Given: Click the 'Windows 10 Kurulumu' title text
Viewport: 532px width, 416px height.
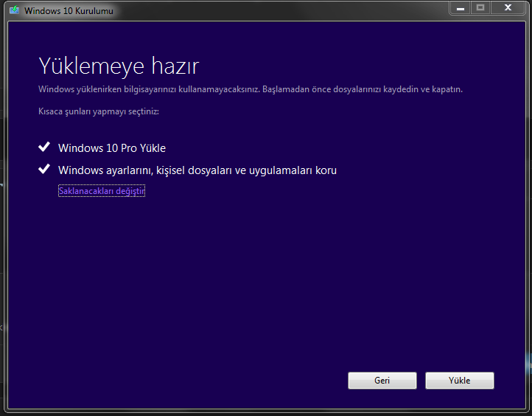Looking at the screenshot, I should (x=69, y=11).
